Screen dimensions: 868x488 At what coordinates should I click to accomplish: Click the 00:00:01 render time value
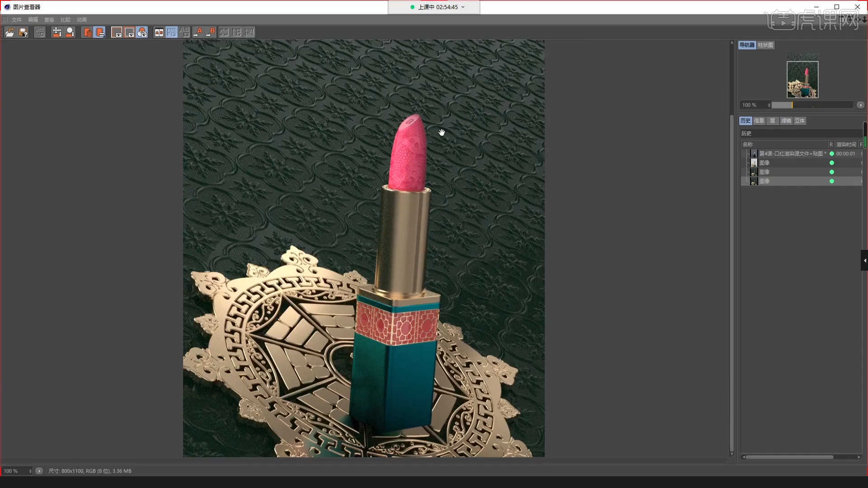coord(845,154)
